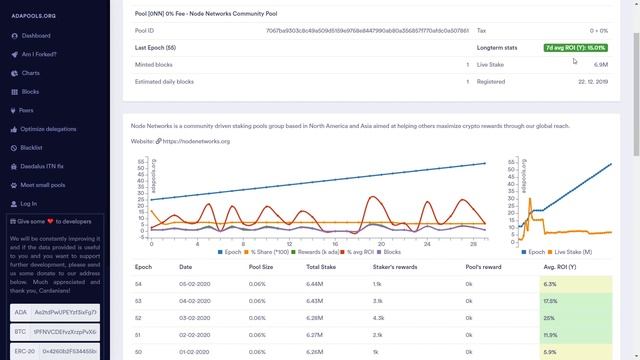Viewport: 640px width, 360px height.
Task: Click the Date column header
Action: click(185, 267)
